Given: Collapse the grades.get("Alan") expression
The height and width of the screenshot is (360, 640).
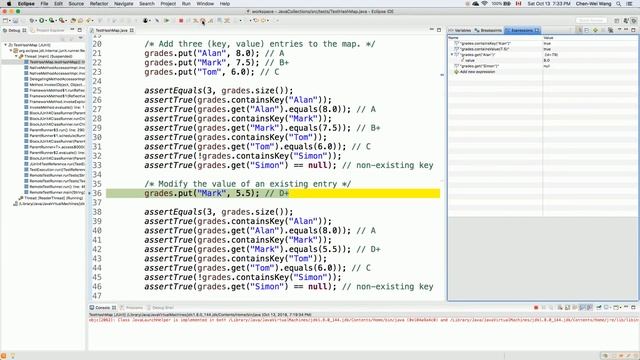Looking at the screenshot, I should (452, 54).
